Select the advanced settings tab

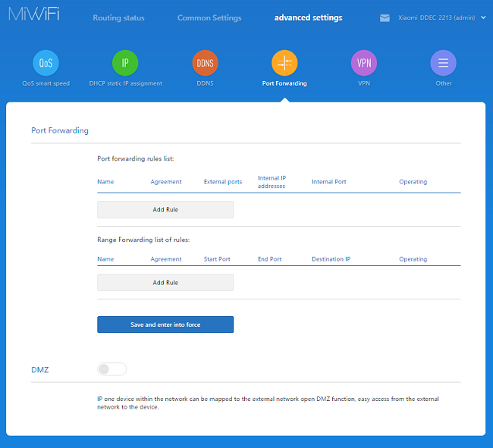[308, 17]
